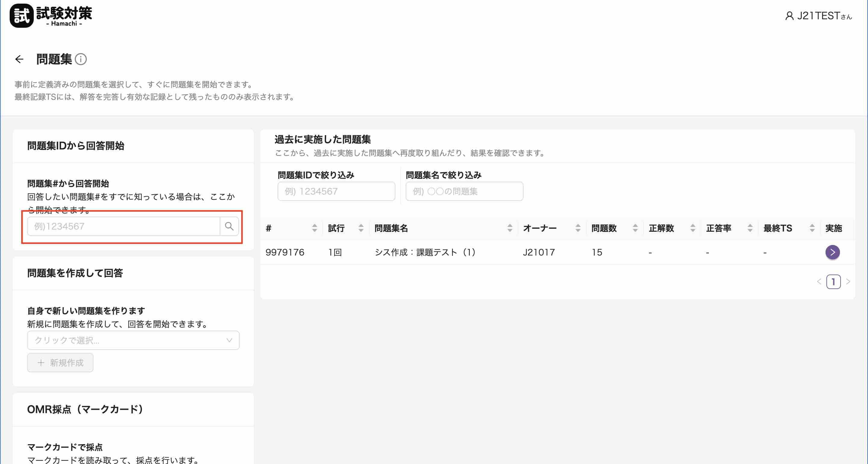Focus the 問題集IDで絞り込み filter field
Image resolution: width=868 pixels, height=464 pixels.
point(336,191)
